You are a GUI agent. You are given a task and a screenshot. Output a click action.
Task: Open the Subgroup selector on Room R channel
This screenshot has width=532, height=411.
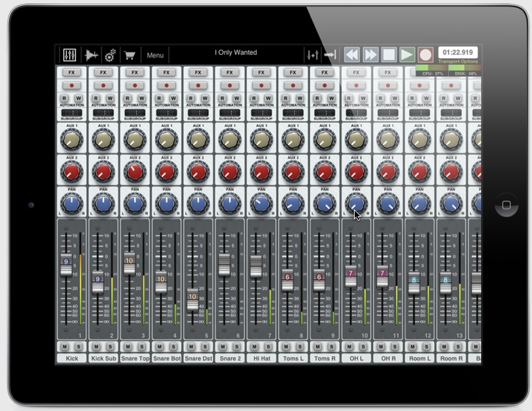click(451, 113)
